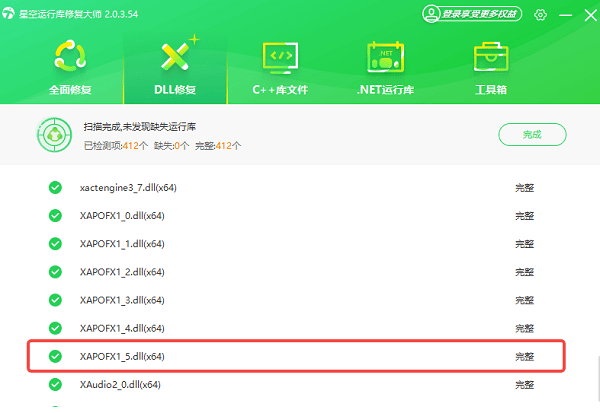Click the 全面修复 recycle-style icon
The width and height of the screenshot is (600, 413).
coord(70,56)
